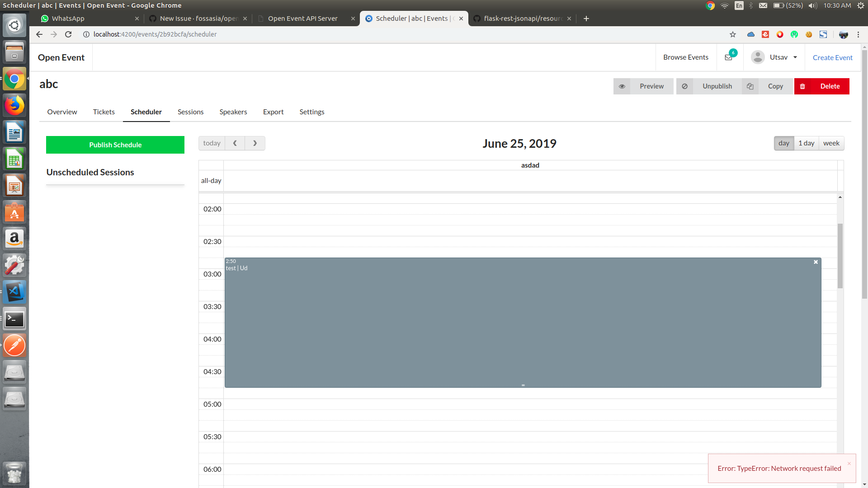Open Chrome's three-dot menu
The width and height of the screenshot is (868, 488).
click(x=858, y=34)
